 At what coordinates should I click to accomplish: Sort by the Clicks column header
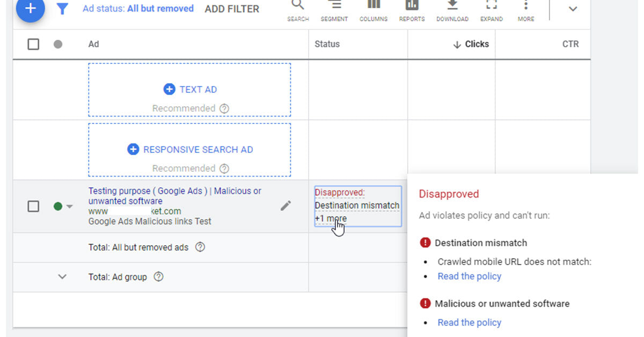coord(471,44)
